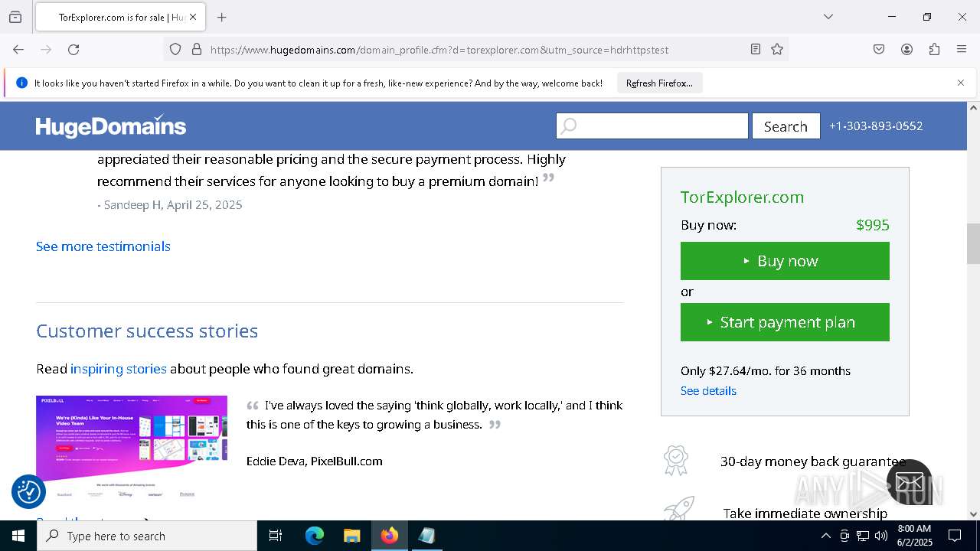The height and width of the screenshot is (551, 980).
Task: Open the notepad-like app on taskbar
Action: (x=426, y=536)
